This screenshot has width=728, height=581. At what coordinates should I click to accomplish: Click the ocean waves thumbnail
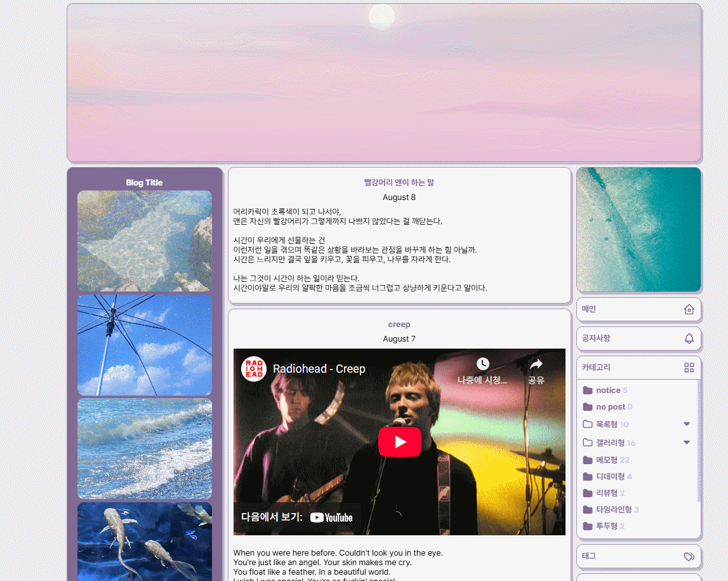pyautogui.click(x=144, y=449)
